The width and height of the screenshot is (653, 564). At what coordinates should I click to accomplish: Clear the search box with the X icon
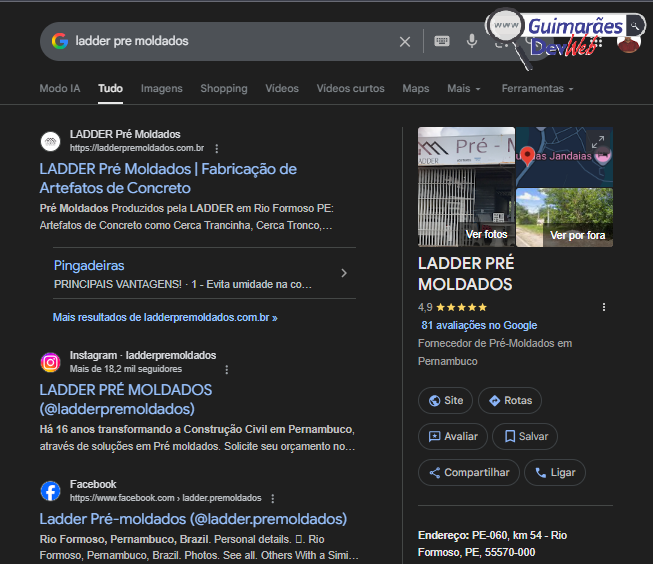[405, 41]
